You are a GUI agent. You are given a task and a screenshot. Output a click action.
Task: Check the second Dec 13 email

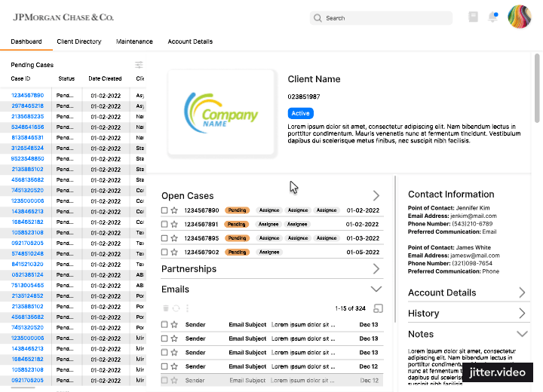164,338
